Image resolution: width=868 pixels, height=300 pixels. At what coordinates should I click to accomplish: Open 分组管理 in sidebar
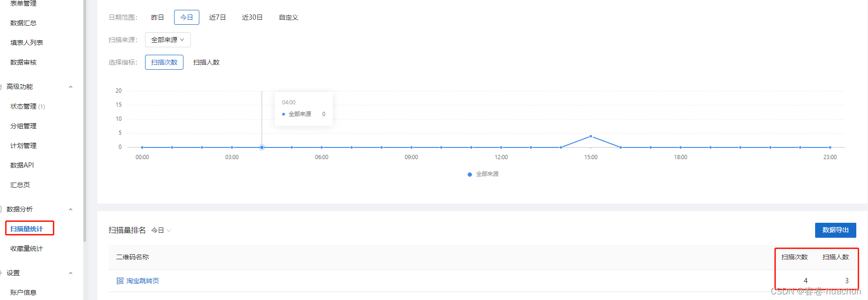point(23,126)
